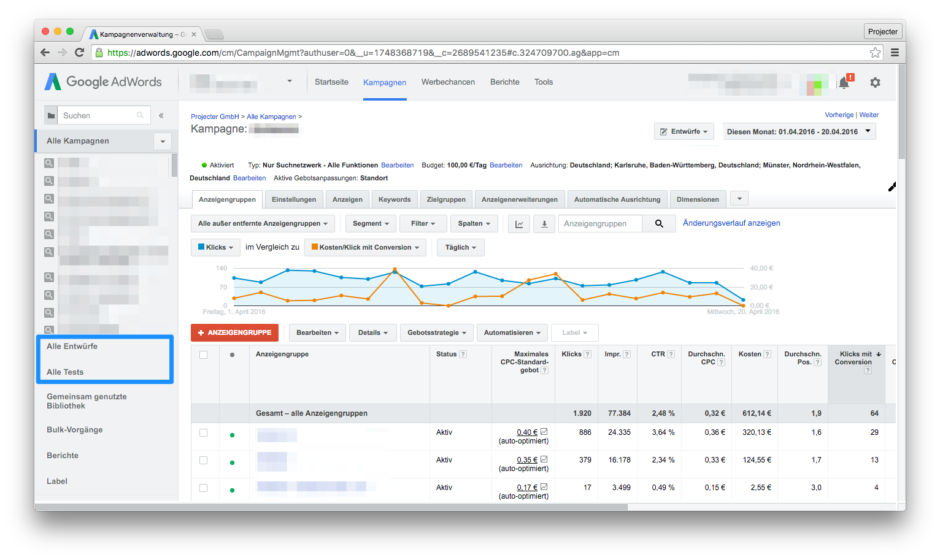Open the Kosten/Klick mit Conversion dropdown
This screenshot has height=560, width=940.
pos(365,247)
